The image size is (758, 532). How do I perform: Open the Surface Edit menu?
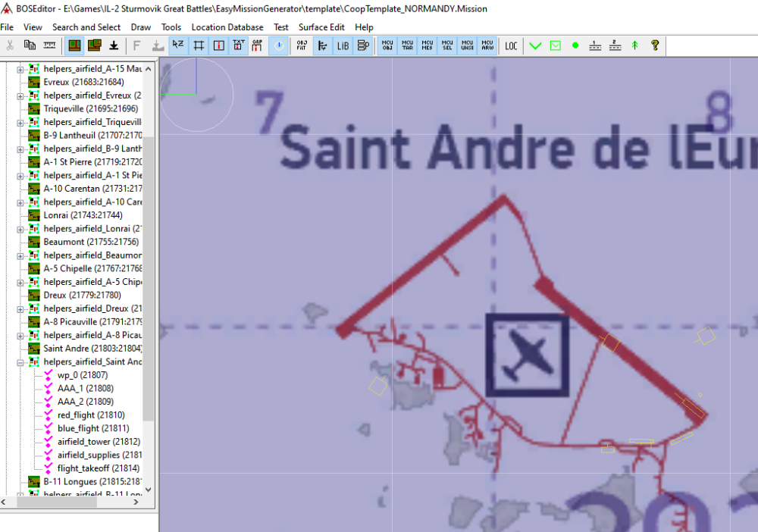321,27
